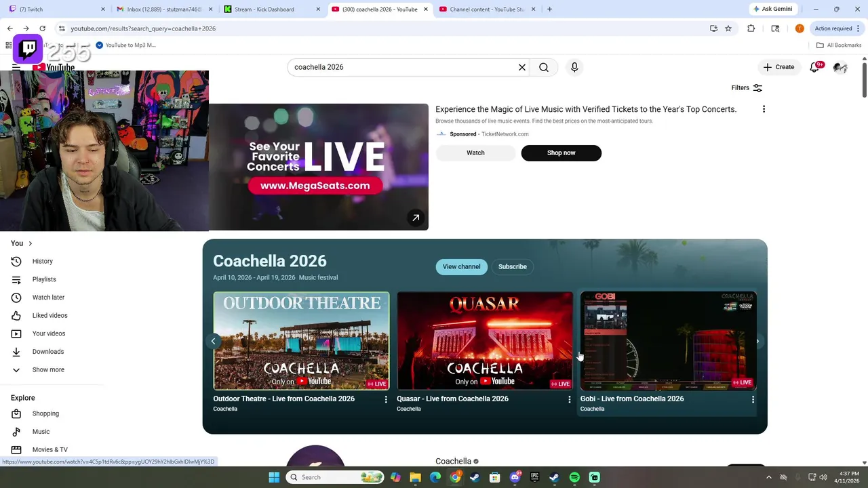Open the sponsored ad's three-dot menu
This screenshot has width=868, height=488.
[x=764, y=109]
